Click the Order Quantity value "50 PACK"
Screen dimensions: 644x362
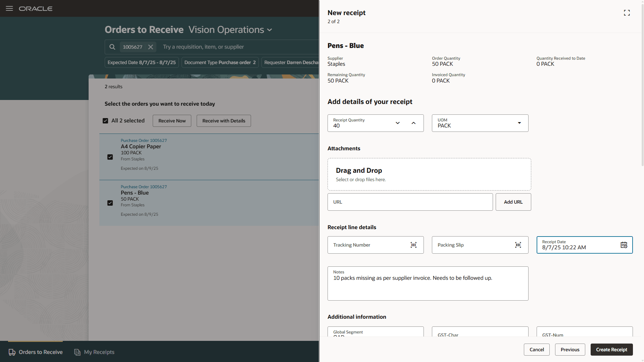coord(442,64)
